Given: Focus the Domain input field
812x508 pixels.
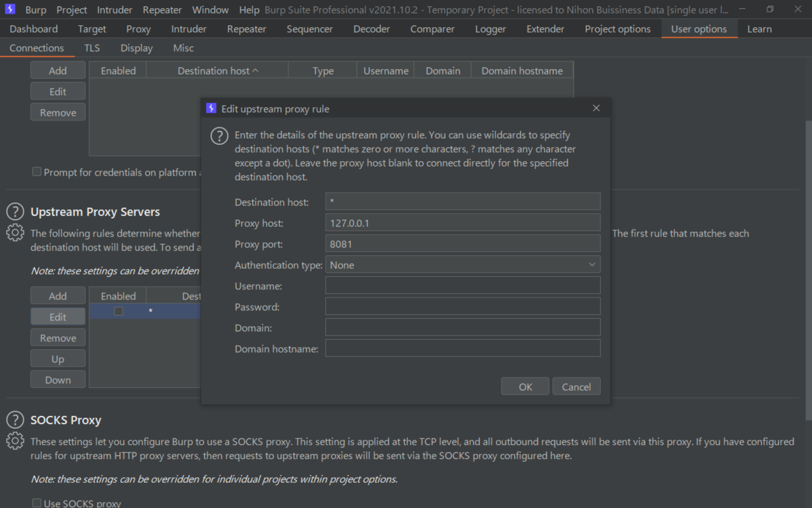Looking at the screenshot, I should (x=463, y=328).
